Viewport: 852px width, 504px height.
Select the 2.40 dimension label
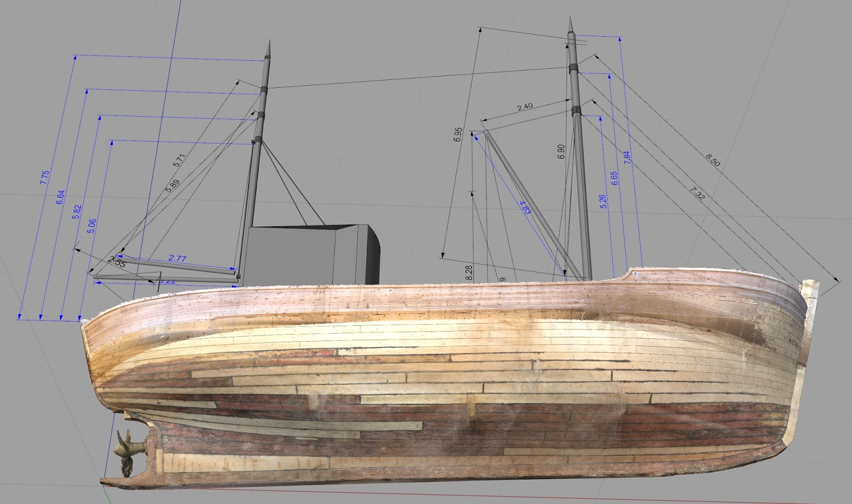[x=525, y=107]
